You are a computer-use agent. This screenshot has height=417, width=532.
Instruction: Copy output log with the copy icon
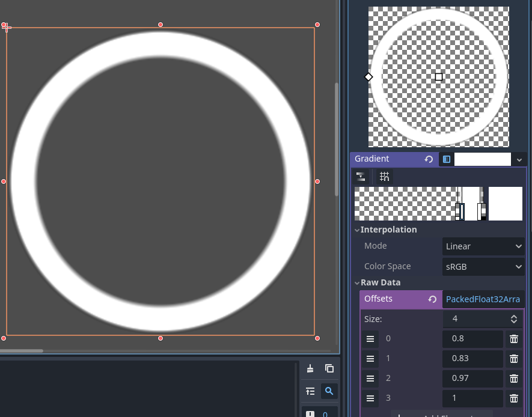[329, 368]
